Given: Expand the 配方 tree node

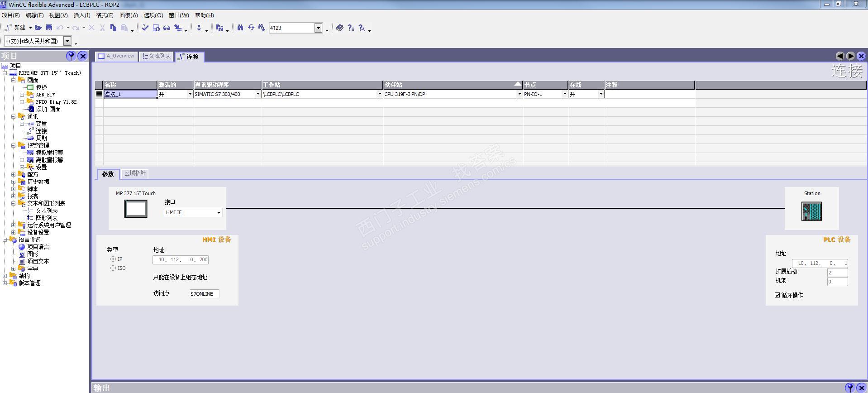Looking at the screenshot, I should coord(14,174).
